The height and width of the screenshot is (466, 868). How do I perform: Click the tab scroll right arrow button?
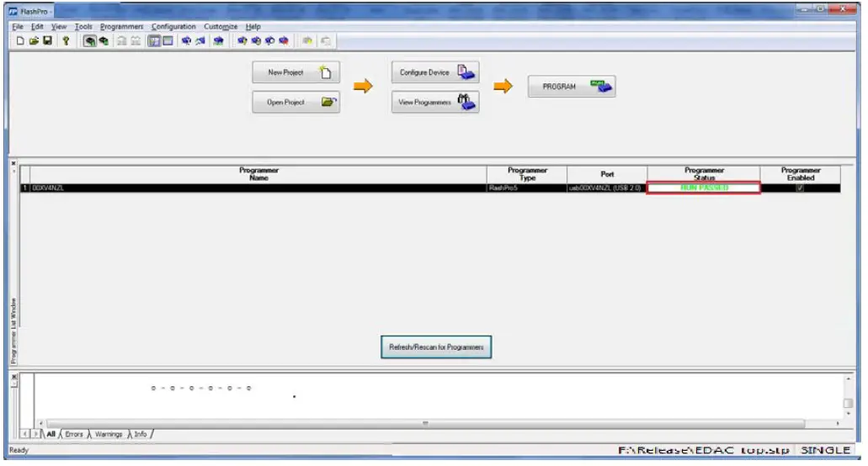tap(35, 435)
